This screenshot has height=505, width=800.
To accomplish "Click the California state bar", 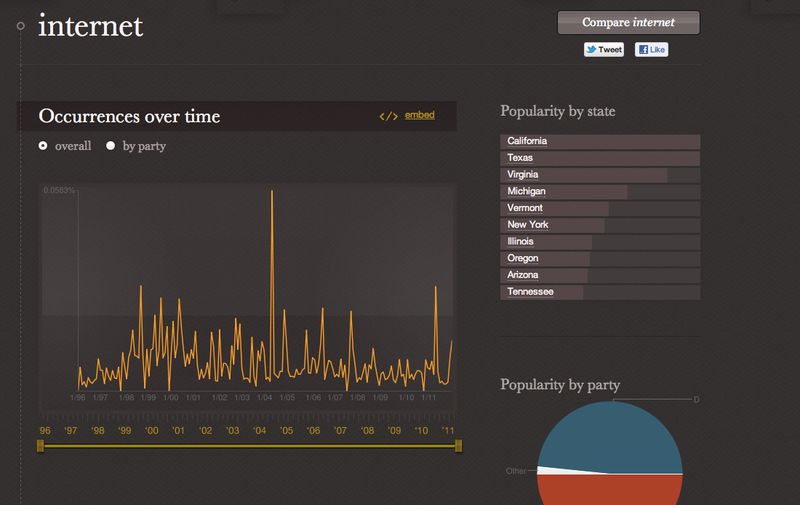I will tap(600, 141).
